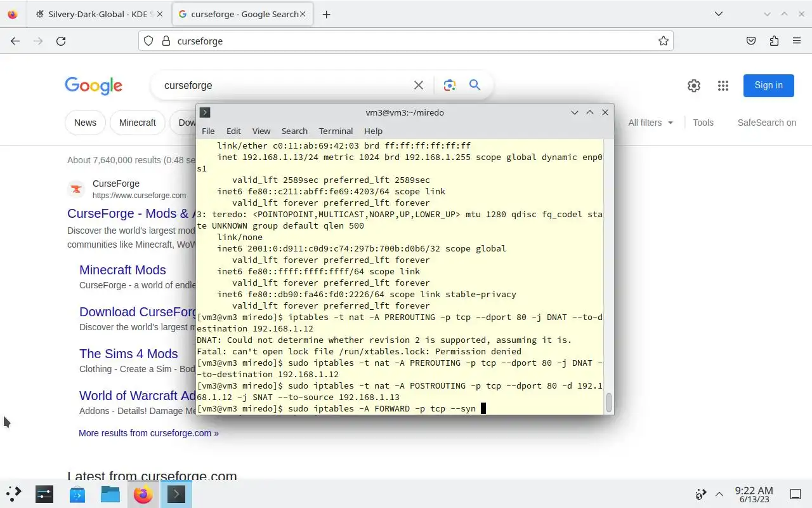812x508 pixels.
Task: Click the CurseForge anvil favicon in results
Action: point(77,189)
